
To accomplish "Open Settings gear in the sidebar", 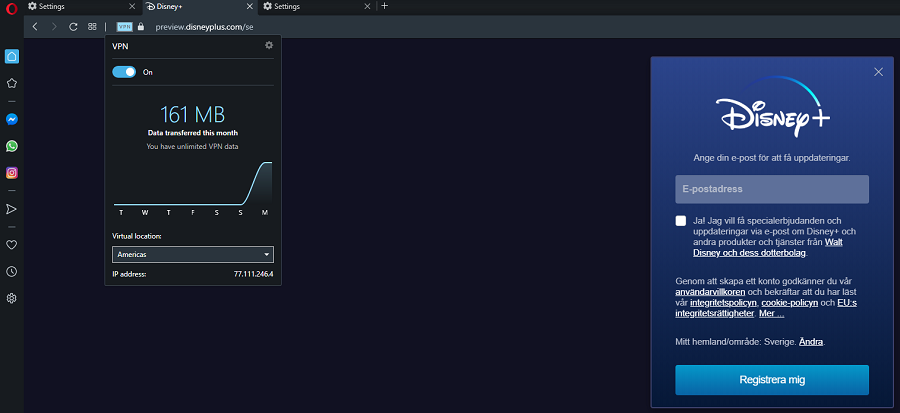I will point(11,298).
